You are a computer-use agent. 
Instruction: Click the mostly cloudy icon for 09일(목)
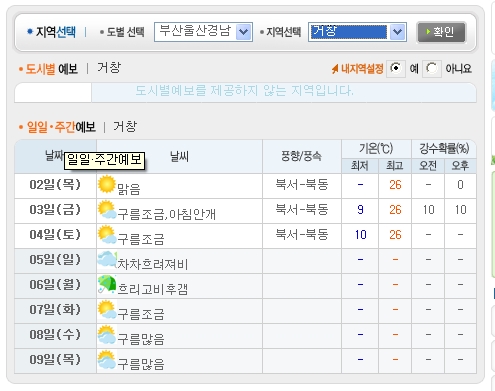(107, 360)
